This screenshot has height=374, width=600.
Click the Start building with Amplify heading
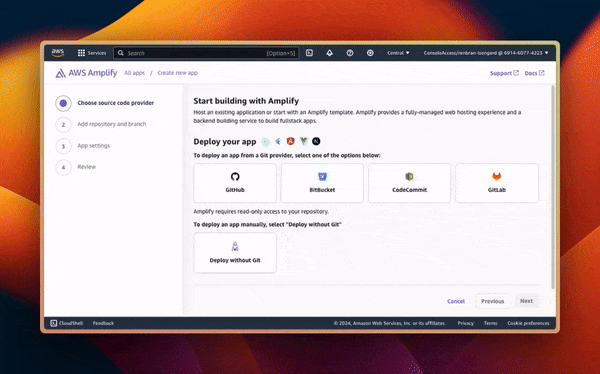246,101
